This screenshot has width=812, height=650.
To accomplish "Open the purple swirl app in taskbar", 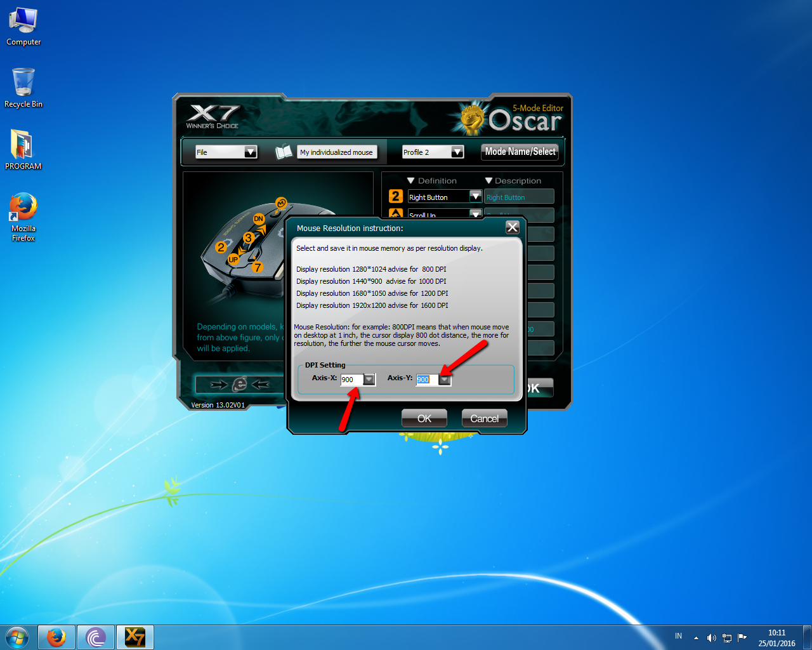I will tap(96, 637).
